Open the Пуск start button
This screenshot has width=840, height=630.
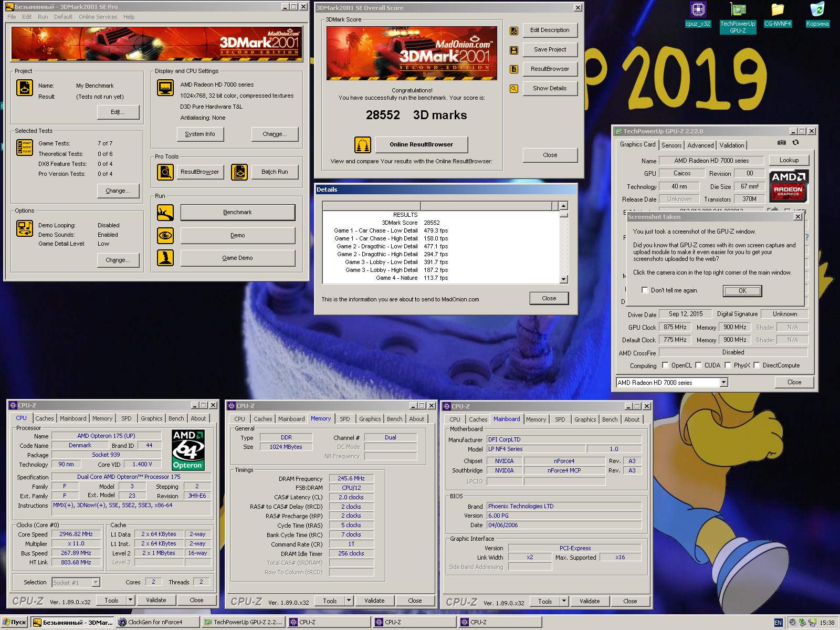[15, 622]
